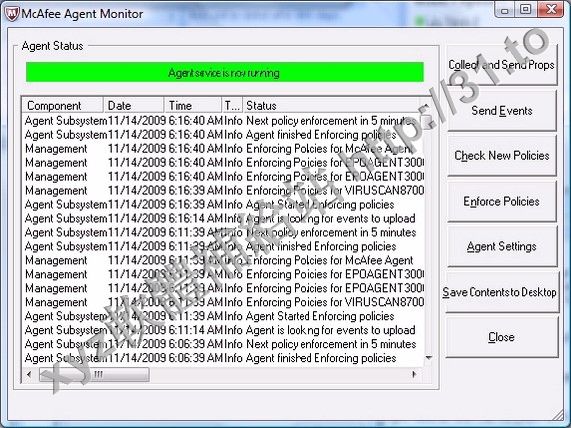
Task: Minimize the McAfee Agent Monitor window
Action: [x=504, y=9]
